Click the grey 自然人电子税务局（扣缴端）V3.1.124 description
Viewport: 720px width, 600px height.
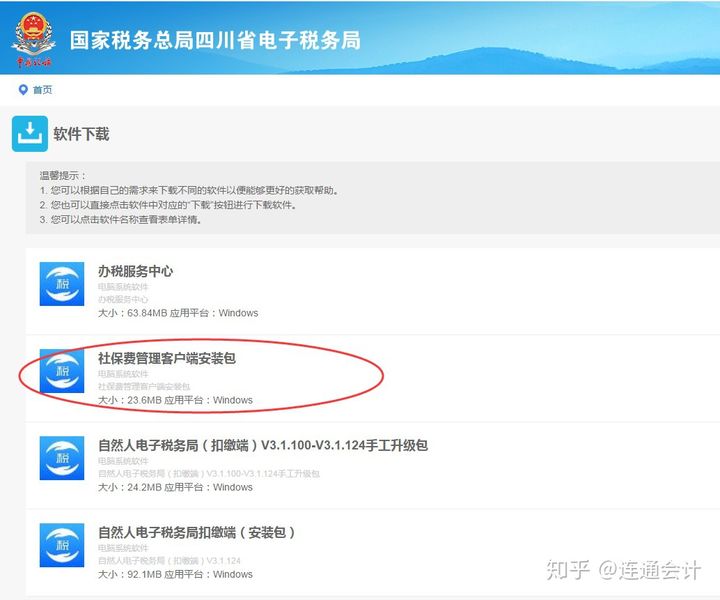(x=169, y=561)
